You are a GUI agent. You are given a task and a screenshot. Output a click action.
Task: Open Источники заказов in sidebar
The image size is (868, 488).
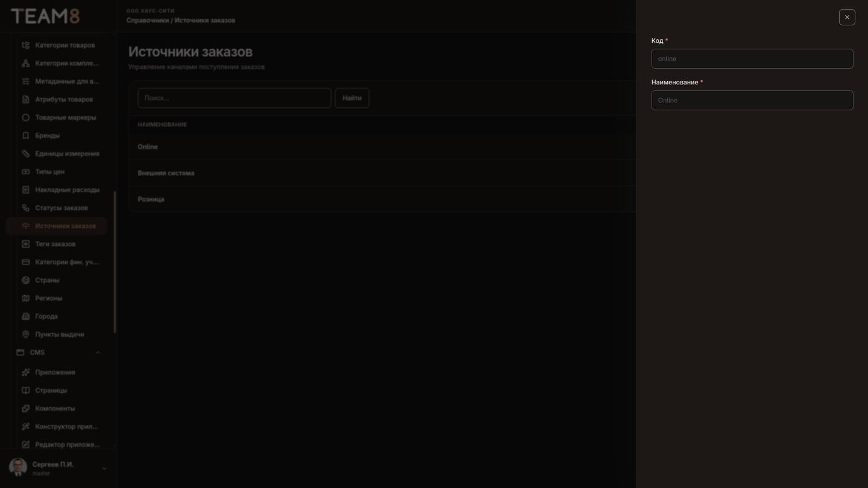pos(57,226)
